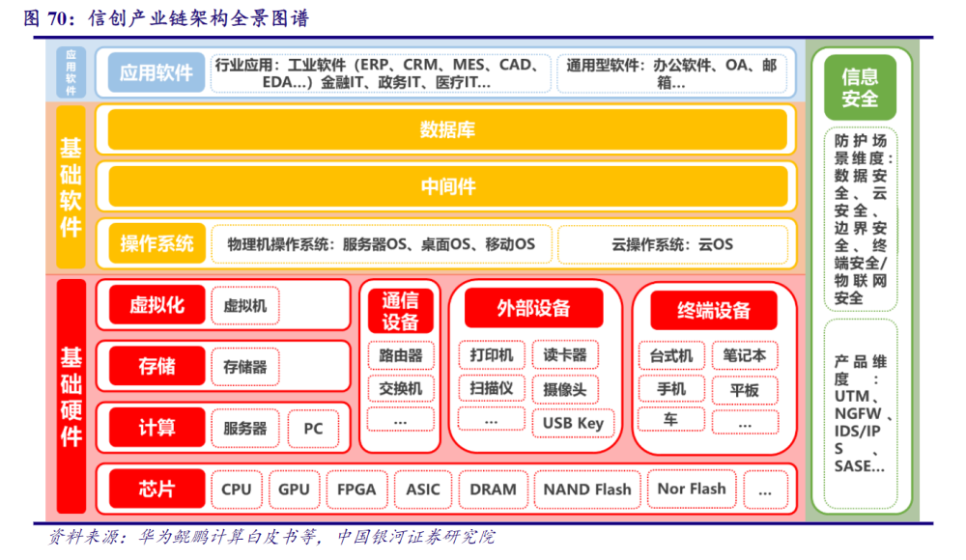This screenshot has width=966, height=560.
Task: Click the yellow 操作系统 label
Action: click(x=156, y=243)
